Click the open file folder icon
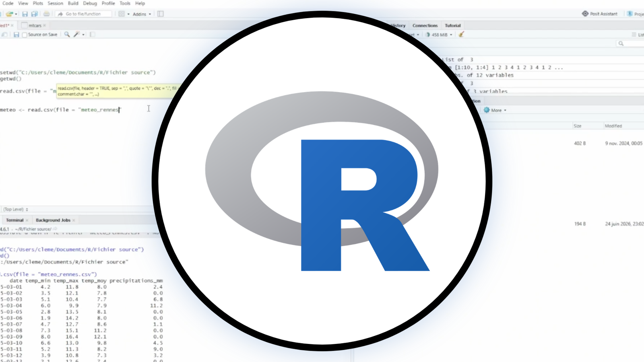Viewport: 644px width, 362px height. pyautogui.click(x=9, y=14)
